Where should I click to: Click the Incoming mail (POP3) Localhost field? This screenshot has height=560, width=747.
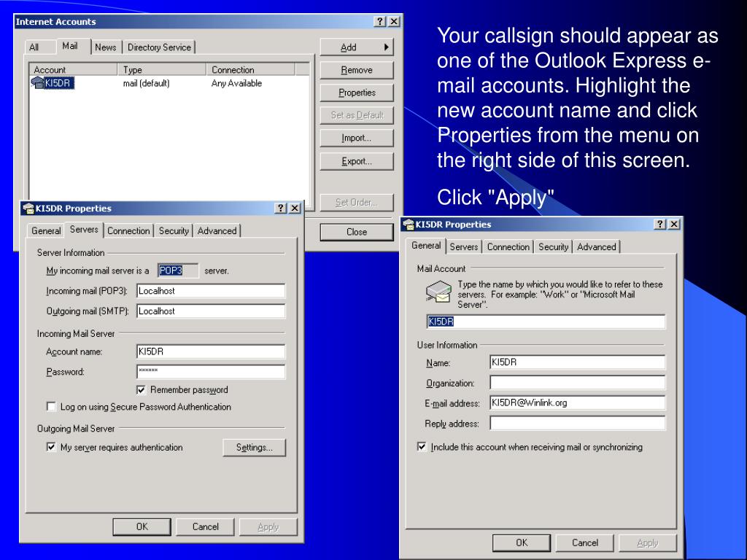[x=211, y=291]
